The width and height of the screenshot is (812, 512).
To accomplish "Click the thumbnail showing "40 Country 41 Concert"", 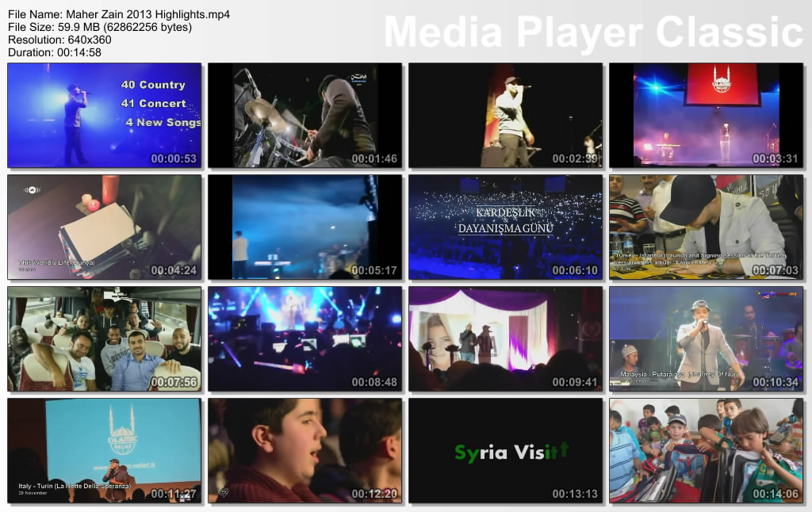I will click(x=105, y=115).
